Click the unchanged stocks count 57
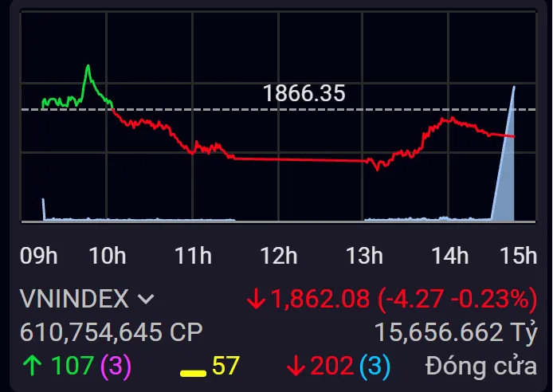The height and width of the screenshot is (392, 553). (226, 366)
